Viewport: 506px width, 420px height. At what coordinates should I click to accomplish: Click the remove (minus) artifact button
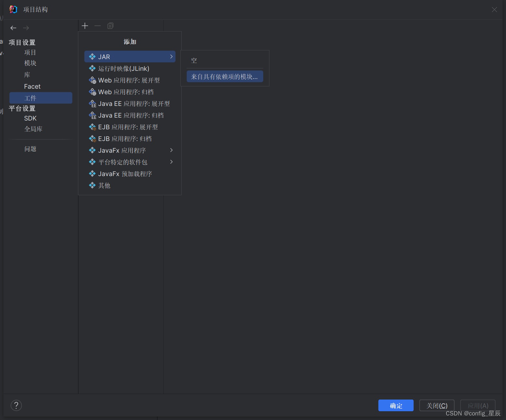click(97, 26)
